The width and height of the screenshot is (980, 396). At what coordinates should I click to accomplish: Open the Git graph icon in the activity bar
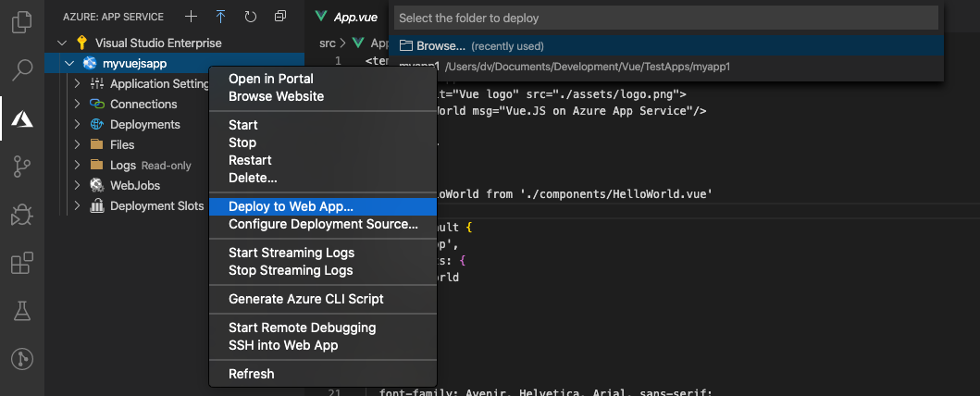click(22, 359)
